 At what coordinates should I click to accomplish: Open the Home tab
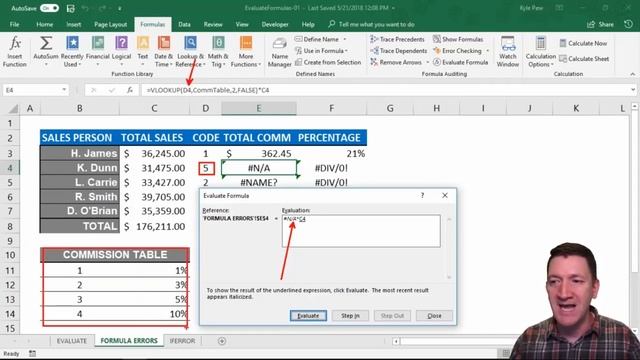(x=44, y=24)
